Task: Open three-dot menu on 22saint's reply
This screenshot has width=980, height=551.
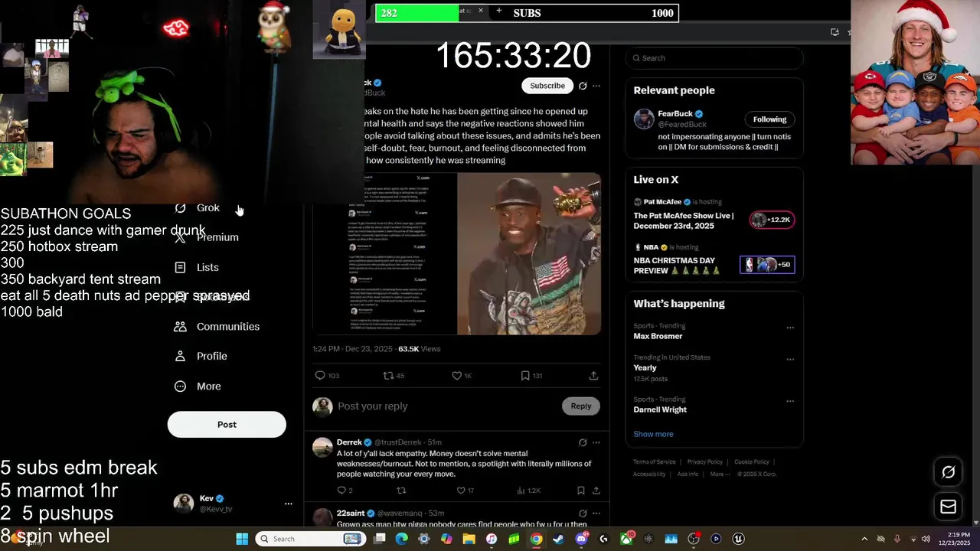Action: coord(596,513)
